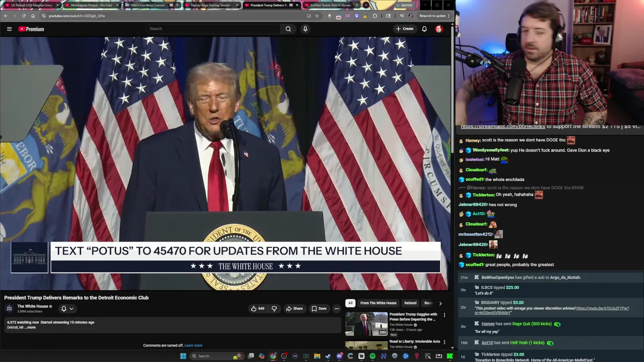Image resolution: width=644 pixels, height=362 pixels.
Task: Click the search magnifier button
Action: [x=288, y=29]
